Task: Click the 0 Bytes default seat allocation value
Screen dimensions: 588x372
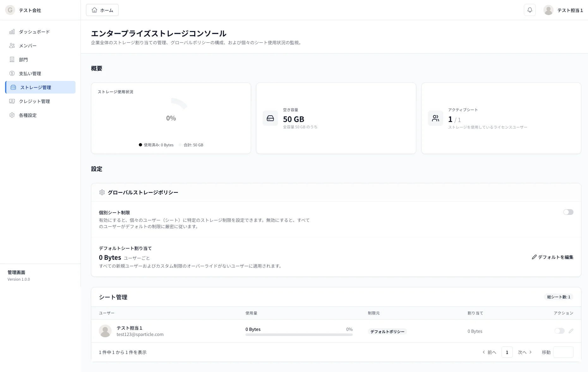Action: 110,257
